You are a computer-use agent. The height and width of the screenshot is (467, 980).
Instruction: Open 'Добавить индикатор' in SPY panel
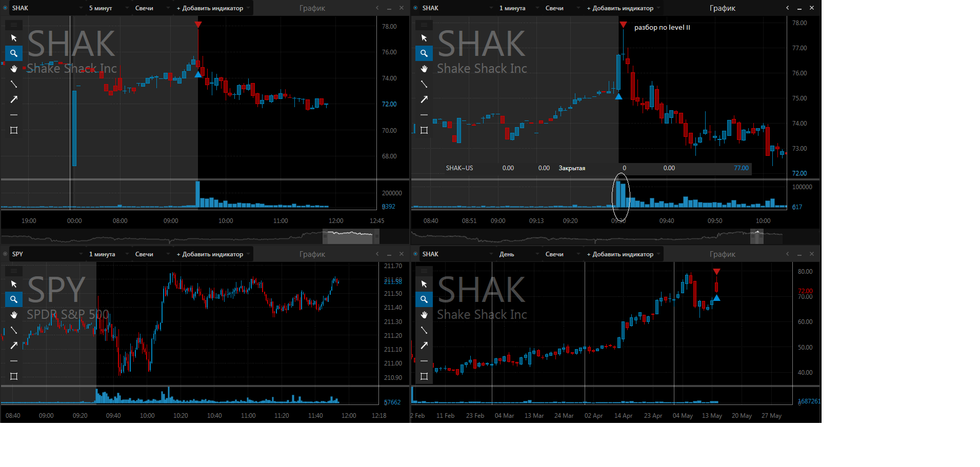coord(213,254)
